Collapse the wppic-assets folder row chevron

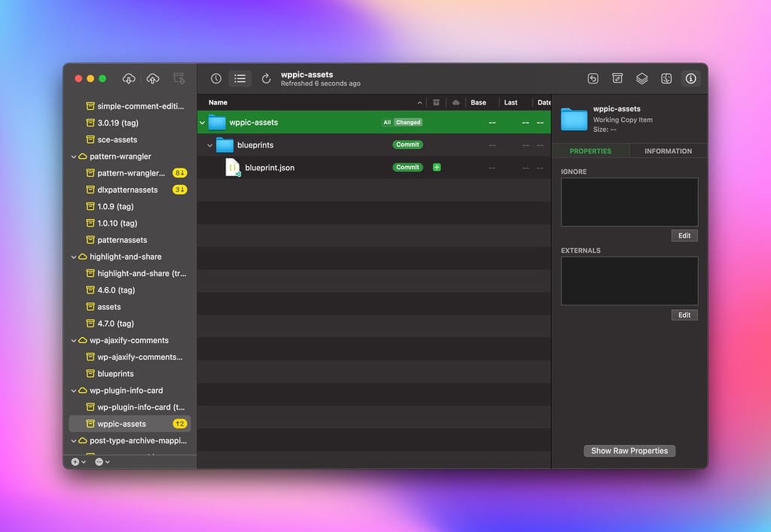coord(202,123)
